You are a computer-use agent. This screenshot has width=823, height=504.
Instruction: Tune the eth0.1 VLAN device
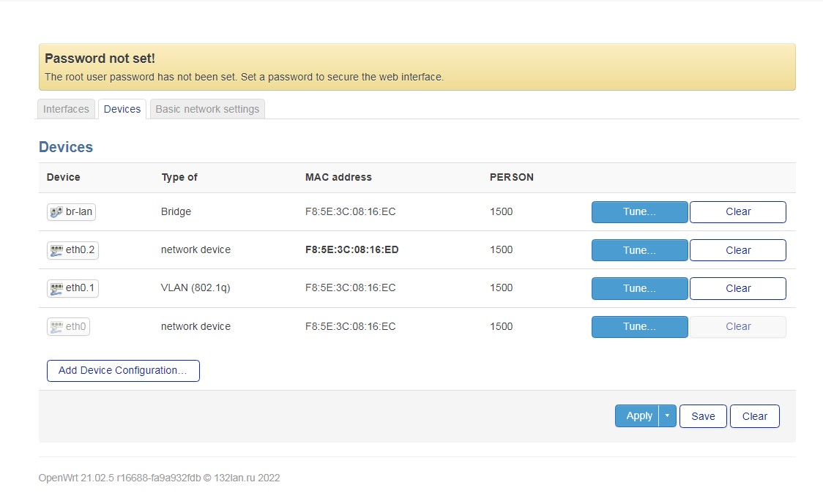pyautogui.click(x=639, y=288)
